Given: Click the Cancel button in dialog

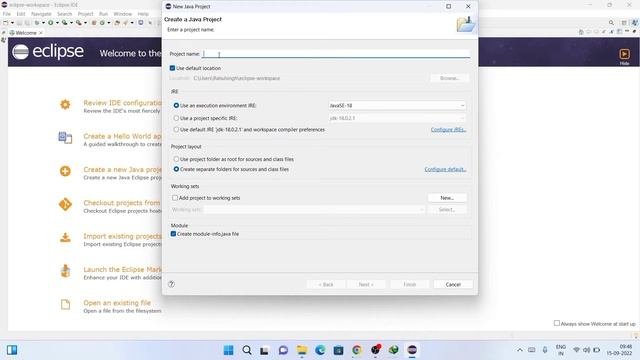Looking at the screenshot, I should pos(453,284).
